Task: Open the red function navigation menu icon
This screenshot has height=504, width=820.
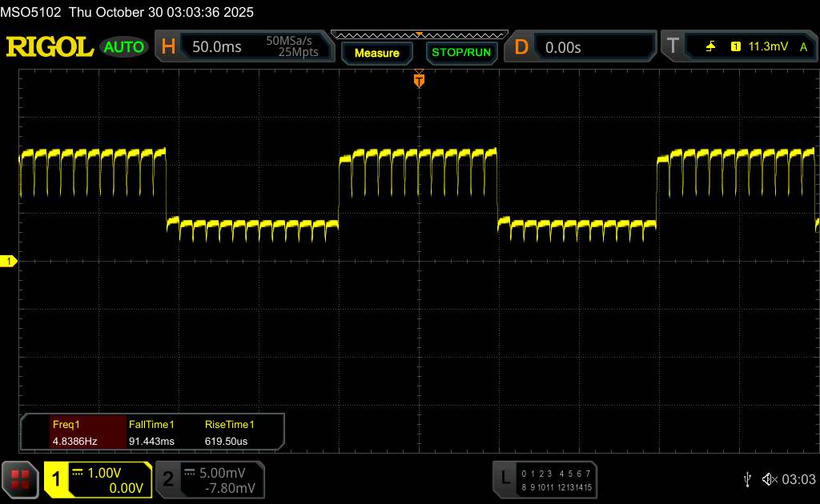Action: point(20,479)
